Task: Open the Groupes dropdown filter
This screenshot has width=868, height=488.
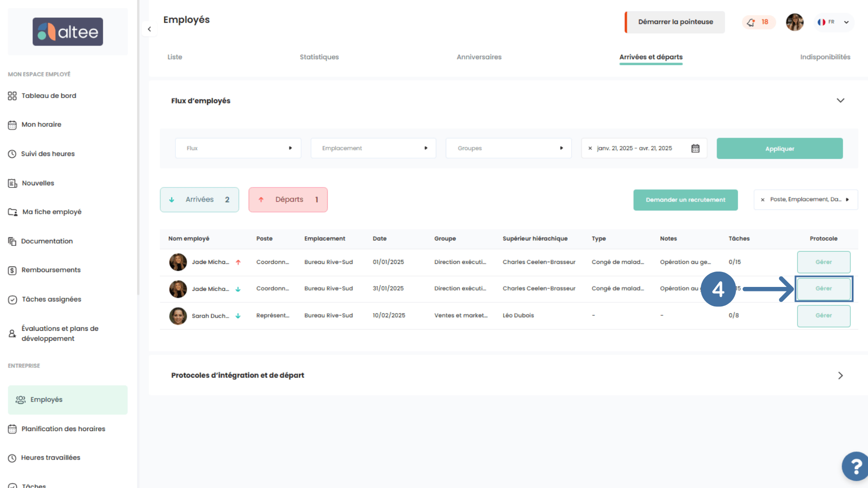Action: pyautogui.click(x=509, y=148)
